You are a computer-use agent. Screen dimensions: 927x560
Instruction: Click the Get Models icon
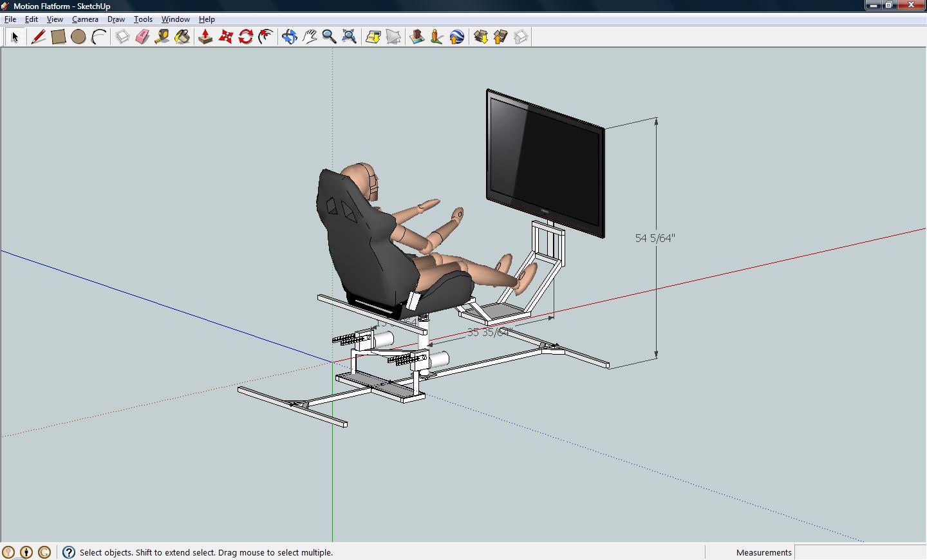coord(481,37)
